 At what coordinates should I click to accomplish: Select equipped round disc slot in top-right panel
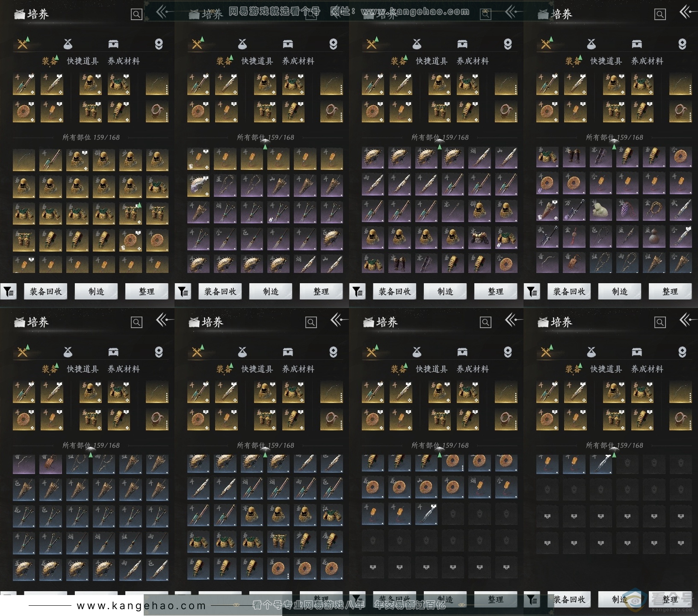(547, 111)
